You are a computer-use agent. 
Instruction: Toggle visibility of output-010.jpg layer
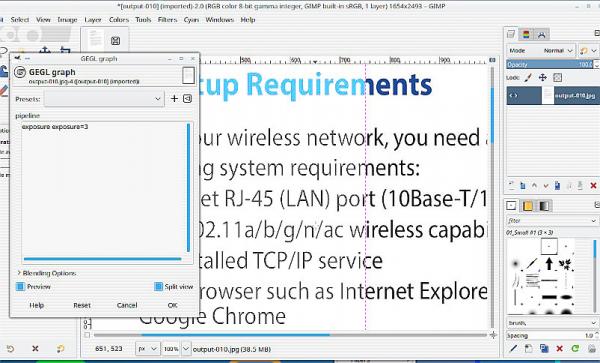point(514,96)
